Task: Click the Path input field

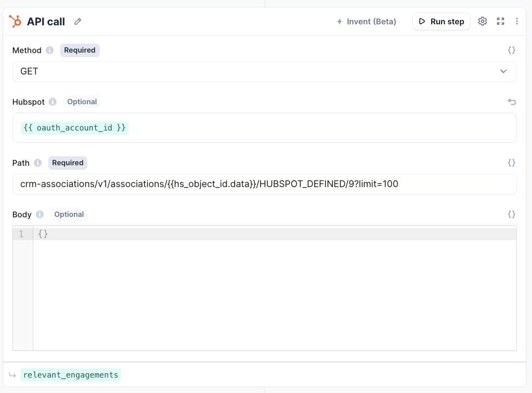Action: [x=265, y=184]
